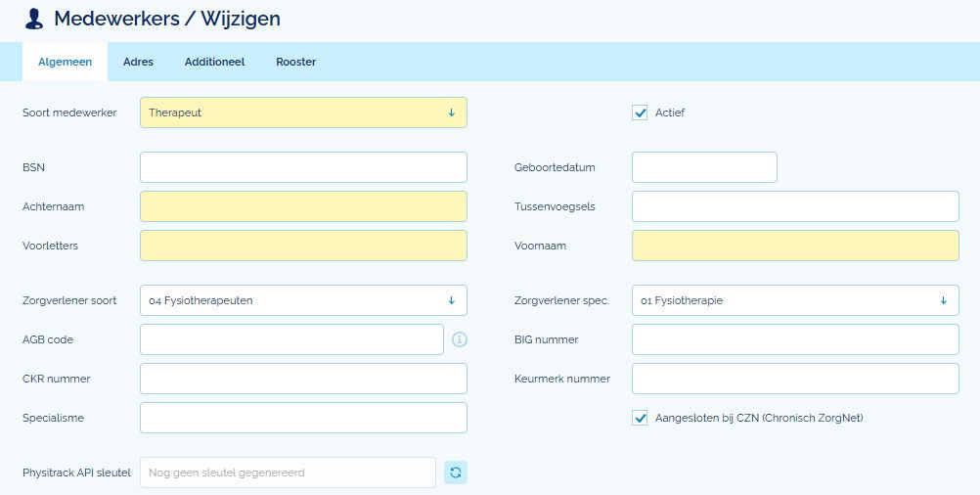Viewport: 980px width, 495px height.
Task: Switch to the Adres tab
Action: coord(138,62)
